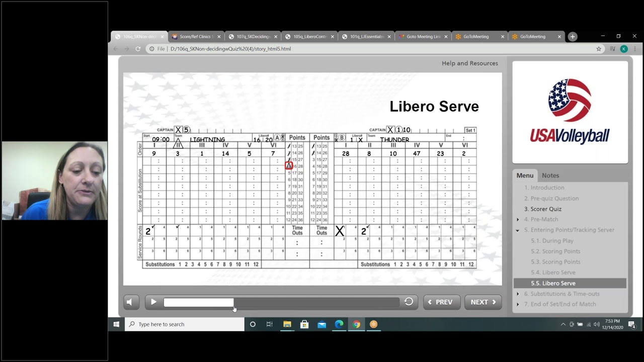Open sub-item 5.2. Scoring Points
Image resolution: width=644 pixels, height=362 pixels.
(x=555, y=251)
